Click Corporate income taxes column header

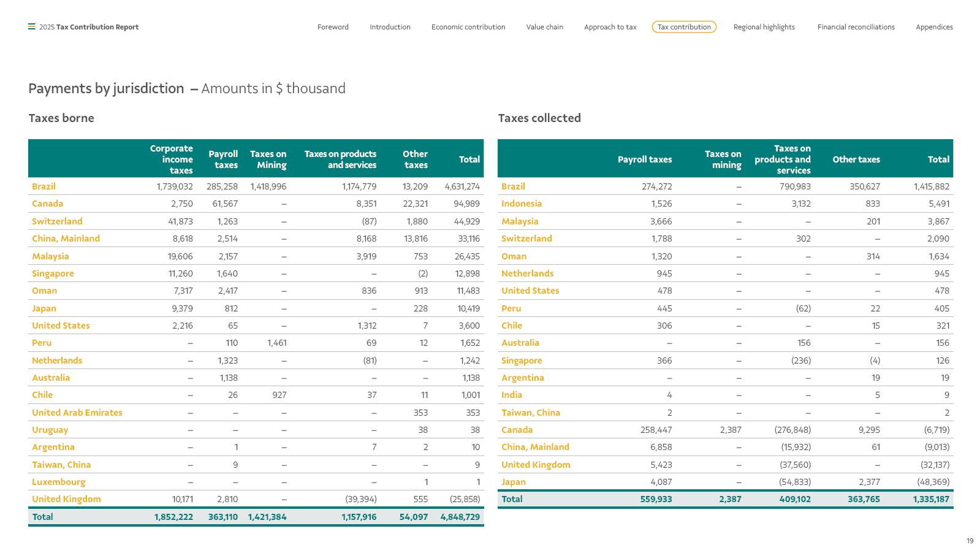point(171,159)
